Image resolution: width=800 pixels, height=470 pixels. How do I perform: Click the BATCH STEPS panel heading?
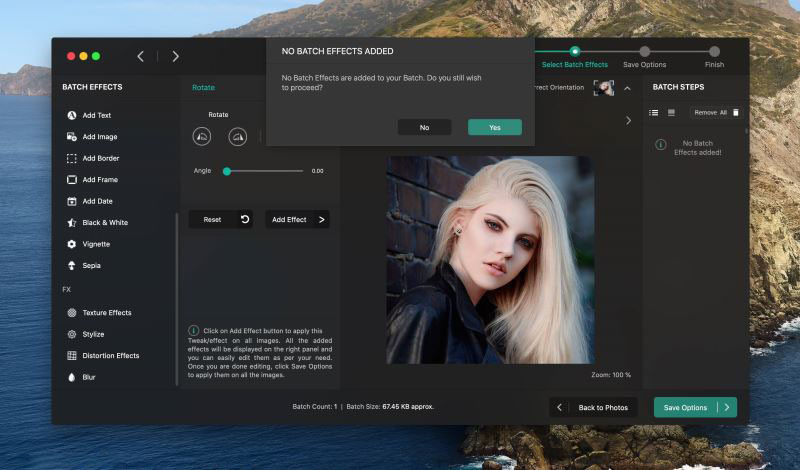point(678,87)
